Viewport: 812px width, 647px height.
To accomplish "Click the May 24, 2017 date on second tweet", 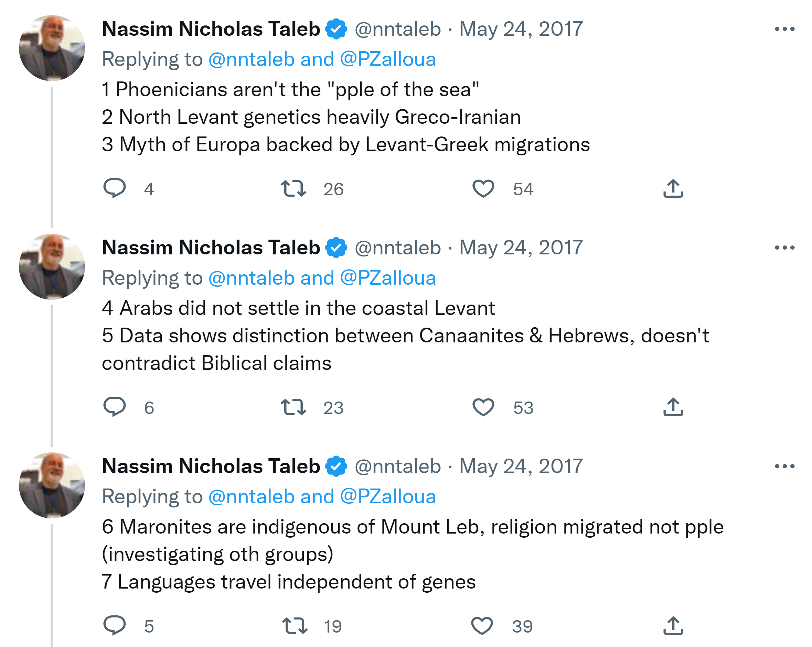I will coord(521,248).
